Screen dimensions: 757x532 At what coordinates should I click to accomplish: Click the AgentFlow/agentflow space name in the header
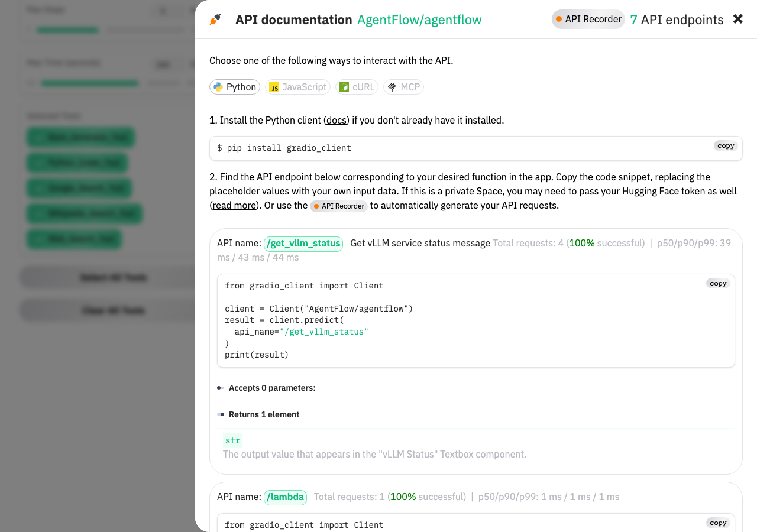pyautogui.click(x=419, y=20)
